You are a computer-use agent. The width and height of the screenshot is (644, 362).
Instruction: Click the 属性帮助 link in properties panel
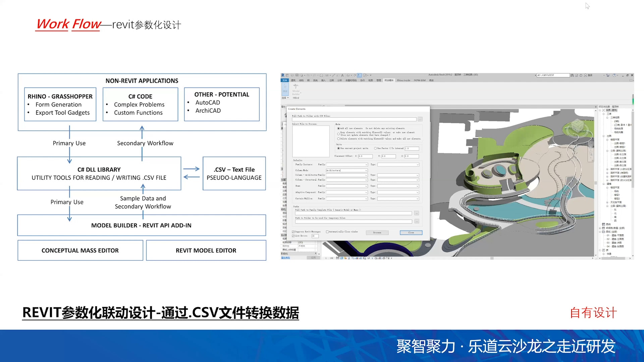(285, 258)
